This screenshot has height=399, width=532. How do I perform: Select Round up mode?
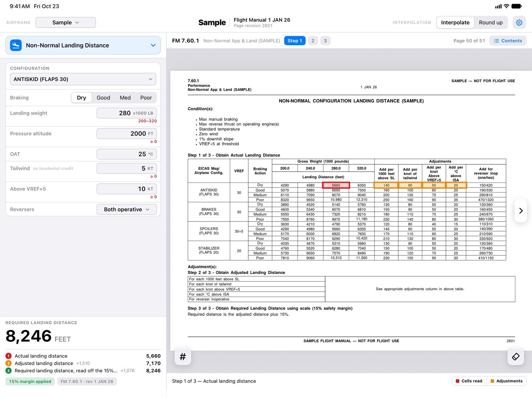[491, 22]
